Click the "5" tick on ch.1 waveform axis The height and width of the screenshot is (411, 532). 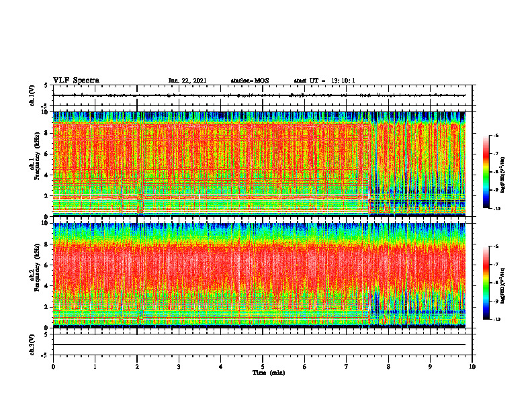(x=47, y=85)
